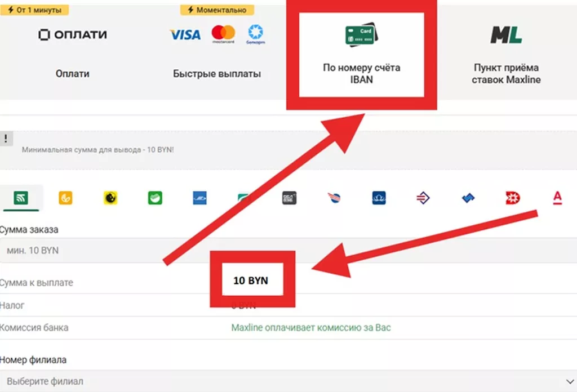577x392 pixels.
Task: Select the blue bird-logo bank icon
Action: (x=200, y=198)
